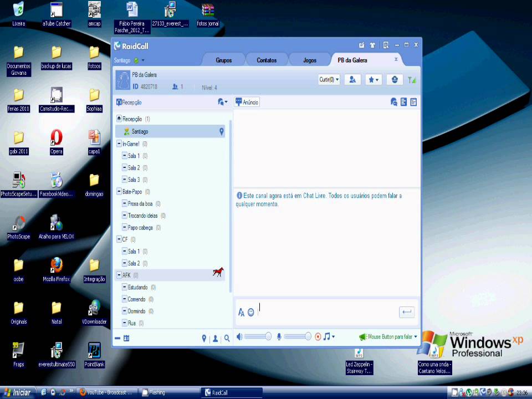Close the PB da Galera tab
The height and width of the screenshot is (399, 532).
click(x=396, y=59)
